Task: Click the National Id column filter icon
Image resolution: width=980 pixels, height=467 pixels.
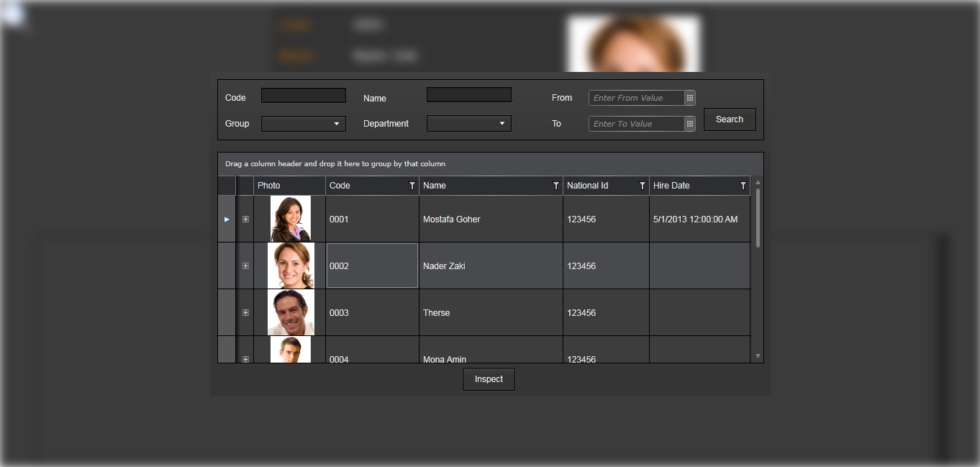Action: click(643, 186)
